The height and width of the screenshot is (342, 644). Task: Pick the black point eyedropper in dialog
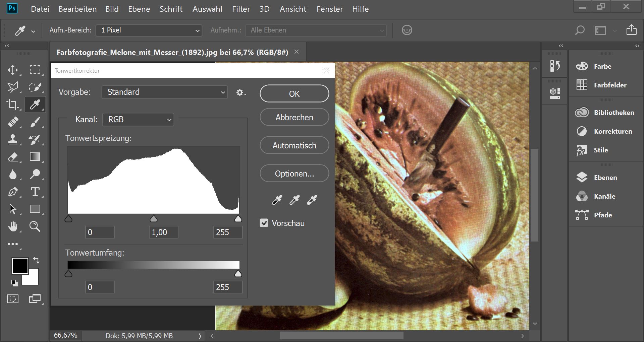pos(277,200)
